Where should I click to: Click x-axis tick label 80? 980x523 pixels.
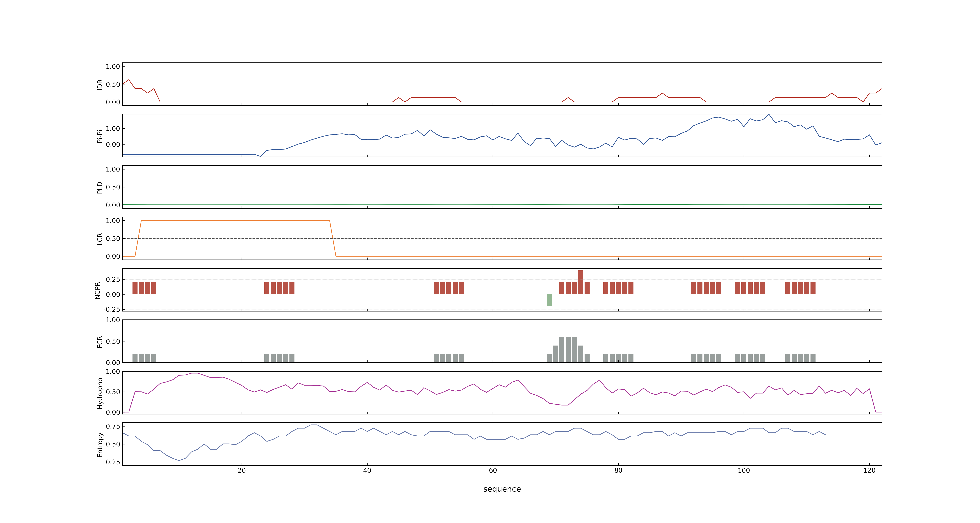618,470
